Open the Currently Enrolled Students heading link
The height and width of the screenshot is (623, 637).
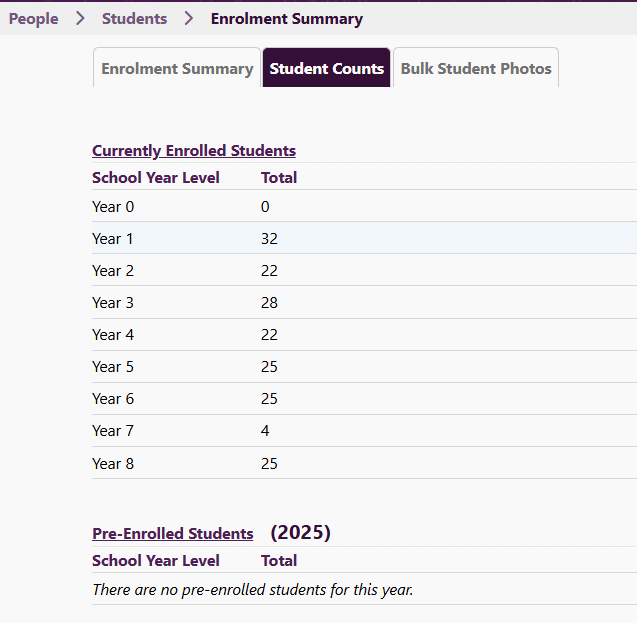click(x=194, y=151)
